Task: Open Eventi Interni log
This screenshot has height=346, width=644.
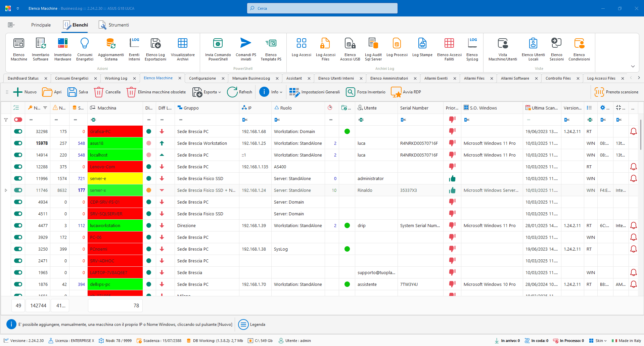Action: tap(134, 49)
